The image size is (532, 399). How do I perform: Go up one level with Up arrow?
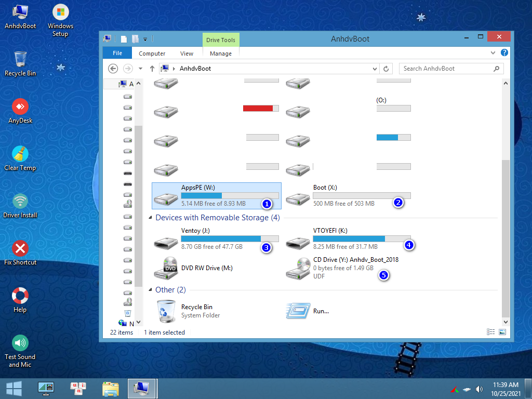[152, 69]
